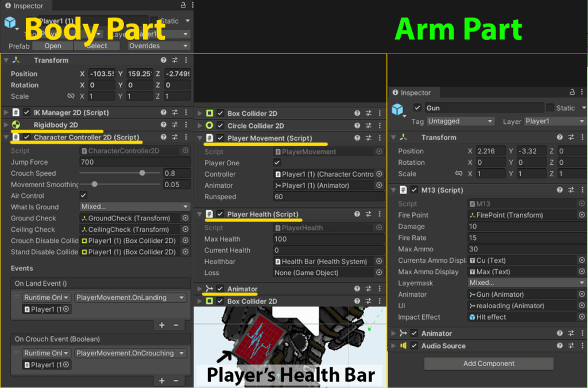The height and width of the screenshot is (388, 588).
Task: Click presets icon on M13 Script component
Action: click(x=570, y=190)
